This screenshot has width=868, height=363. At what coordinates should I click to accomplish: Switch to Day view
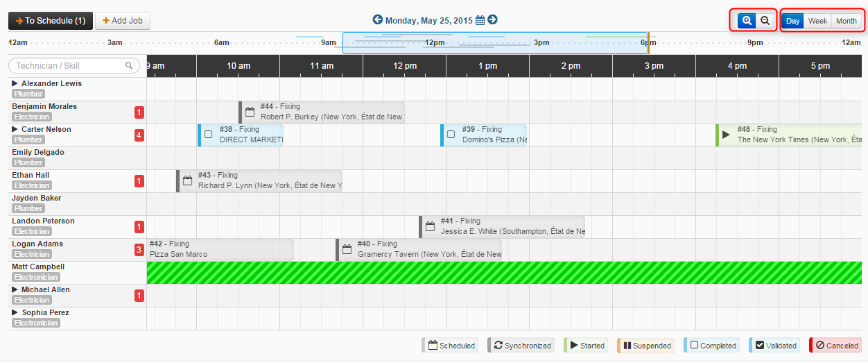point(793,21)
